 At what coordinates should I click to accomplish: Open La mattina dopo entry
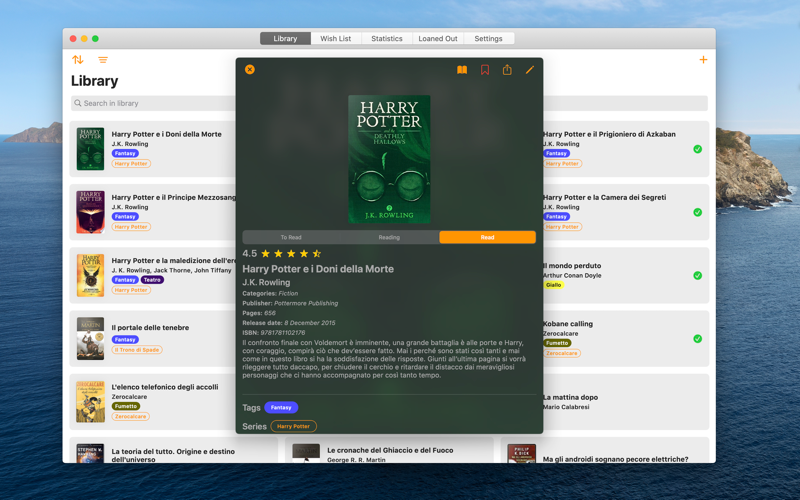tap(626, 402)
